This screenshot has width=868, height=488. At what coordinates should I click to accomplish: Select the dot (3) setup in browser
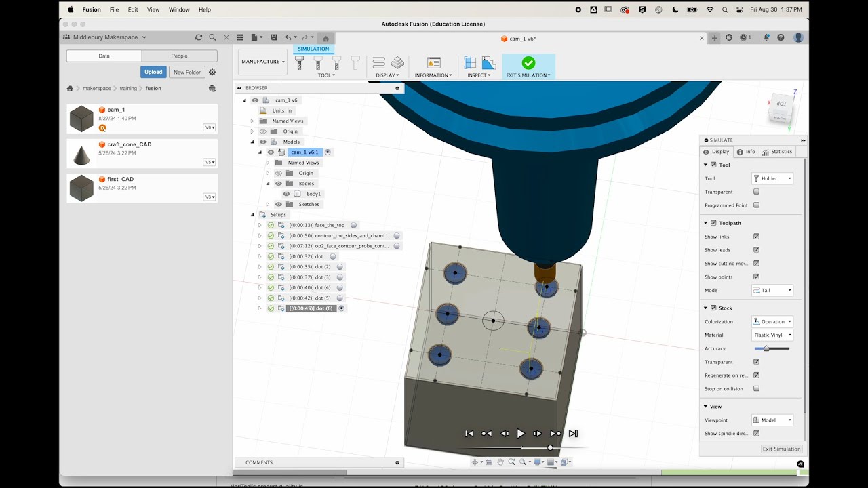(311, 277)
